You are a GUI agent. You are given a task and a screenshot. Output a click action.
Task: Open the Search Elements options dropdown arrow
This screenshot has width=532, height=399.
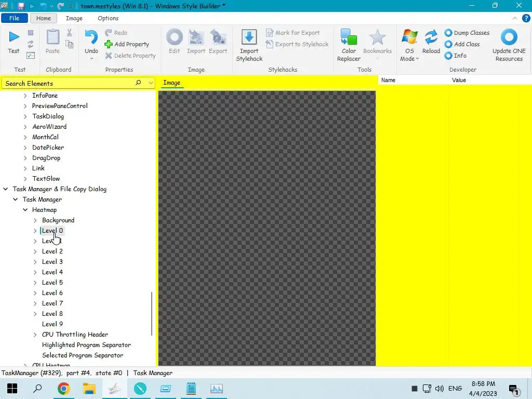click(x=151, y=83)
